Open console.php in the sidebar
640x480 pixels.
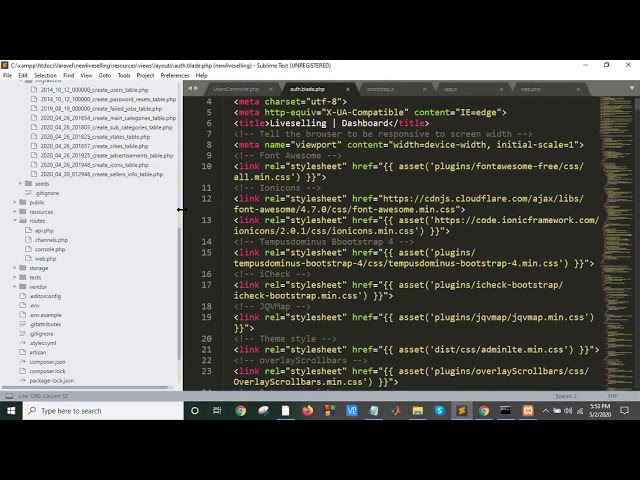click(x=50, y=249)
